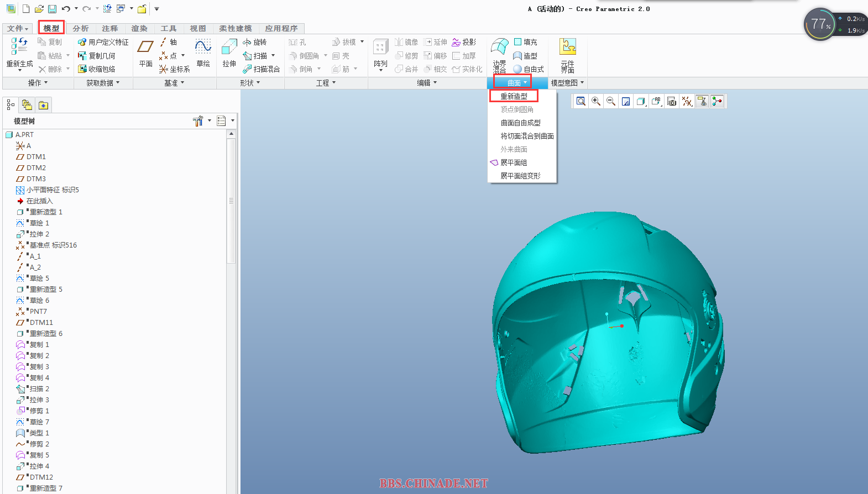
Task: Toggle annotation display in graphics toolbar
Action: (702, 101)
